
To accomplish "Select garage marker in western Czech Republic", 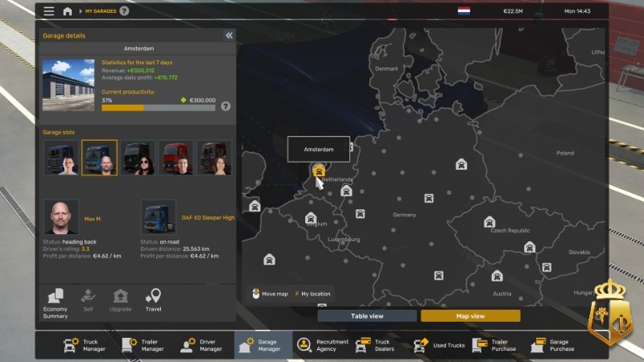I will point(489,222).
